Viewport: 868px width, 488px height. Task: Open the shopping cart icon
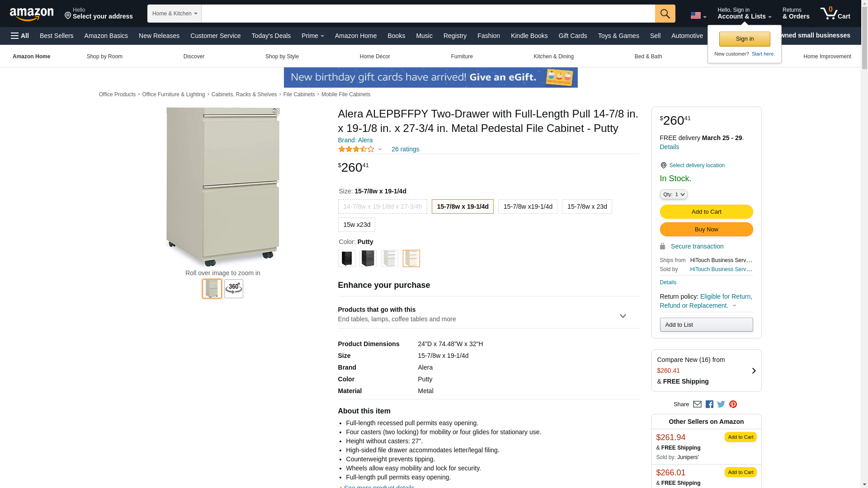pos(835,14)
